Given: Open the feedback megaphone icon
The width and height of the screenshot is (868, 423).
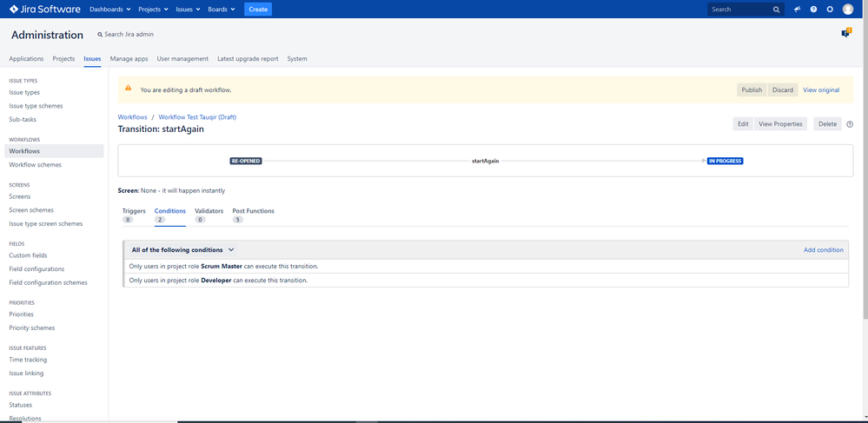Looking at the screenshot, I should click(797, 10).
